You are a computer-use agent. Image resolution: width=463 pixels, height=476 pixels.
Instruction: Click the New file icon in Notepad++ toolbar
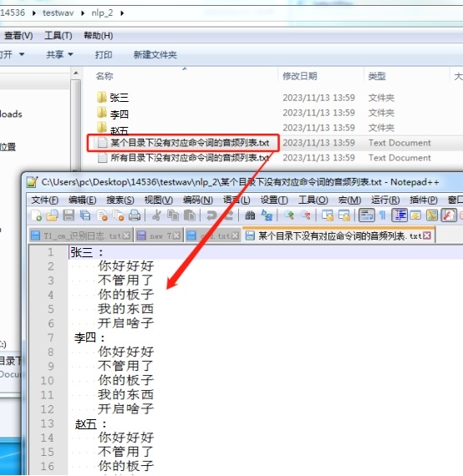click(37, 215)
